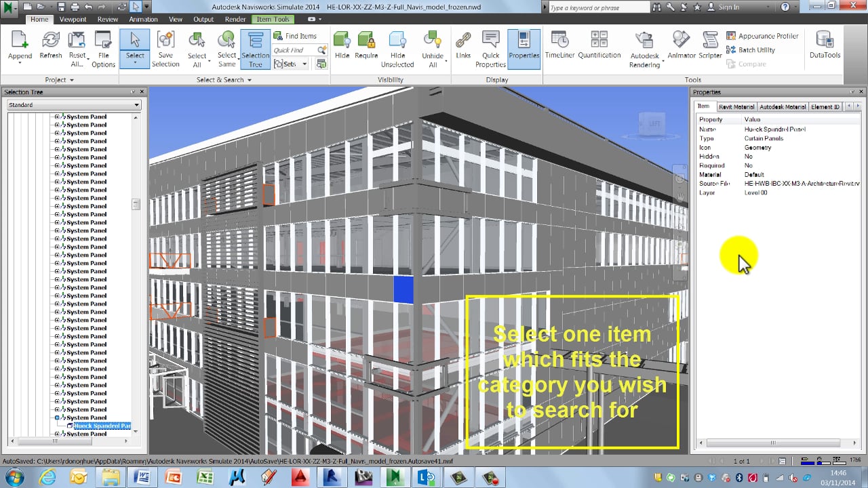868x488 pixels.
Task: Click the Windows Start button
Action: pos(14,477)
